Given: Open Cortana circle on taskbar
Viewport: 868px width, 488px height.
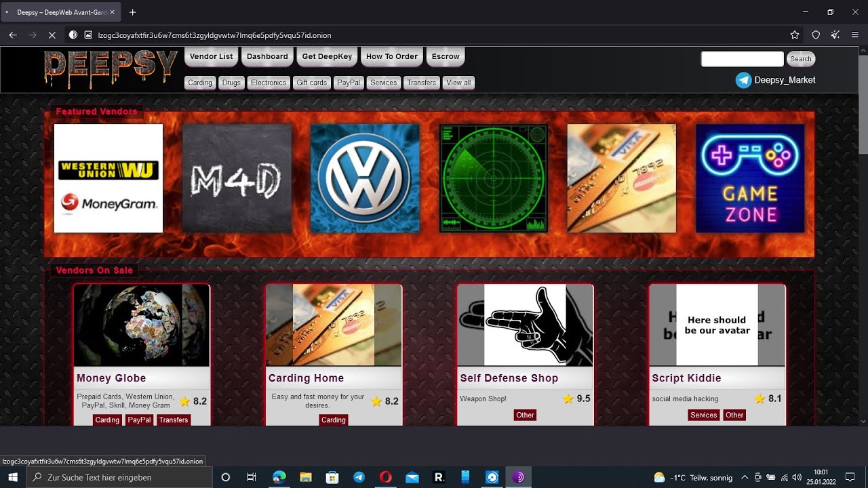Looking at the screenshot, I should (226, 477).
